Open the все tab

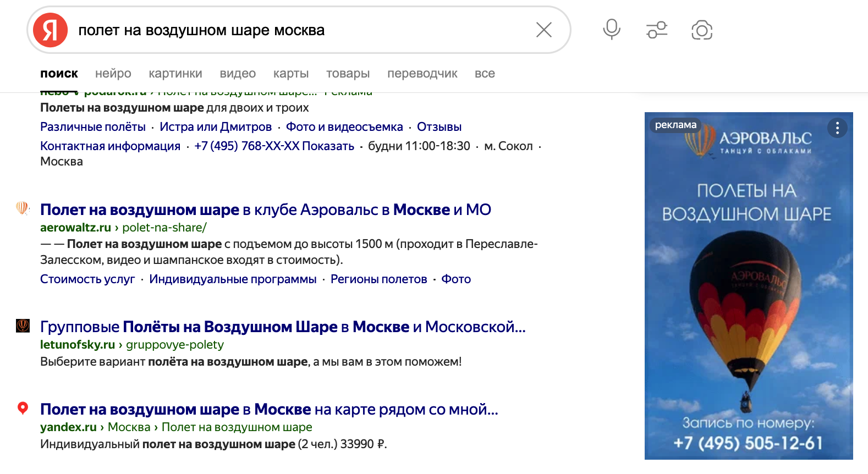coord(485,74)
